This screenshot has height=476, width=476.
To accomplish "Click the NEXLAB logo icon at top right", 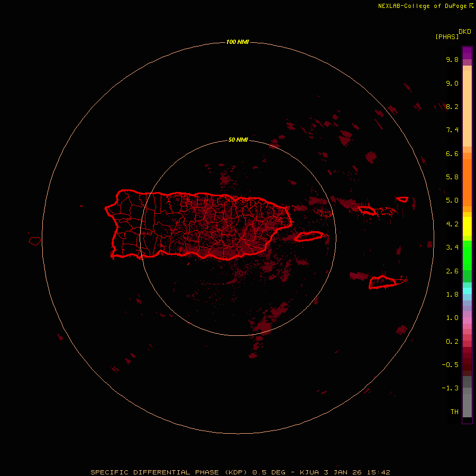I will (471, 6).
